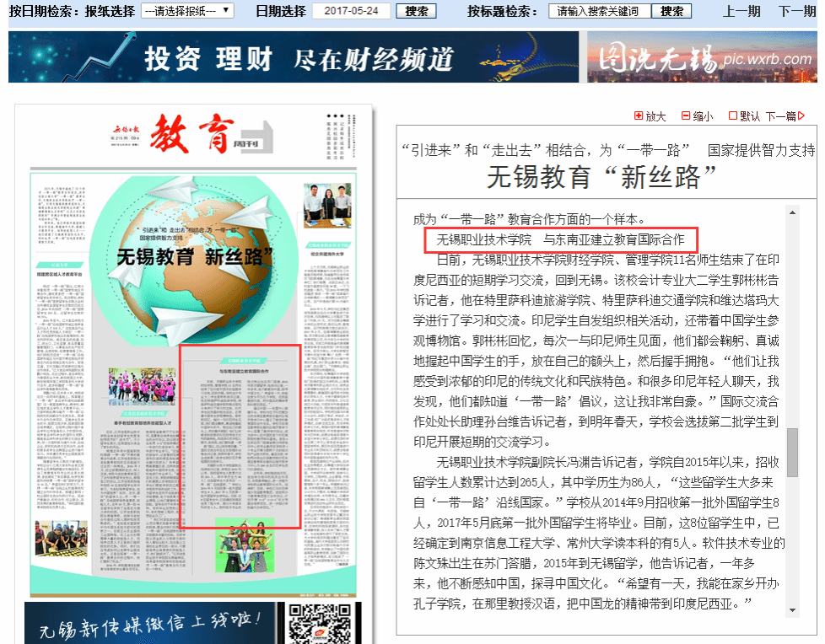This screenshot has width=825, height=644.
Task: Click the search button next to date field
Action: tap(417, 11)
